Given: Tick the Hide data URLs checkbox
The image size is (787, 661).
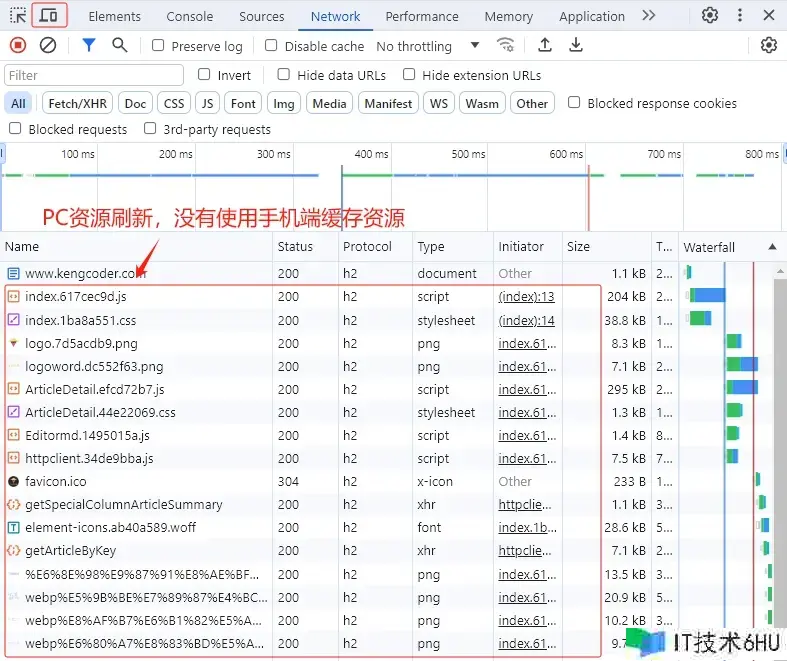Looking at the screenshot, I should click(x=284, y=75).
